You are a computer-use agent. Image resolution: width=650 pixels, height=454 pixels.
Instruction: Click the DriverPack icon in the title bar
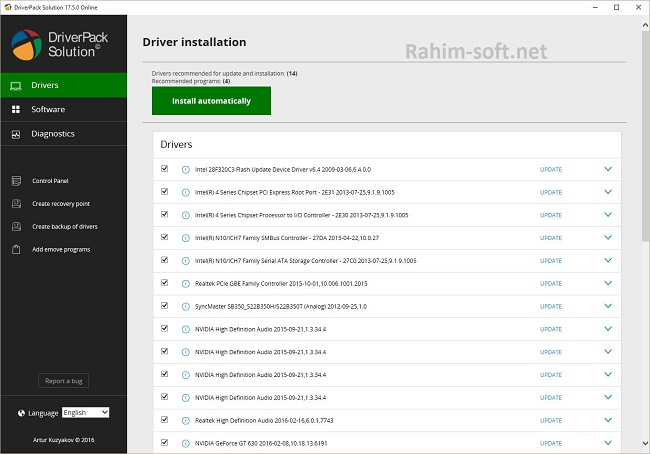point(7,7)
